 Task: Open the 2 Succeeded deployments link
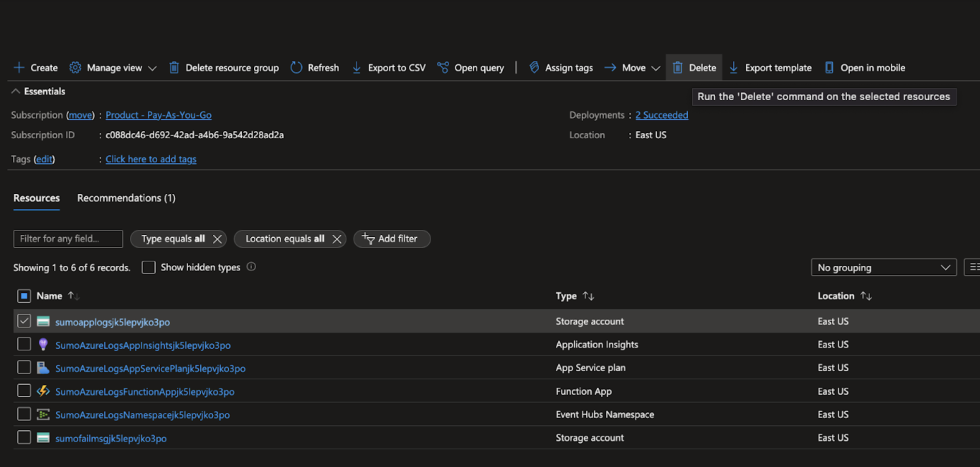pyautogui.click(x=661, y=115)
